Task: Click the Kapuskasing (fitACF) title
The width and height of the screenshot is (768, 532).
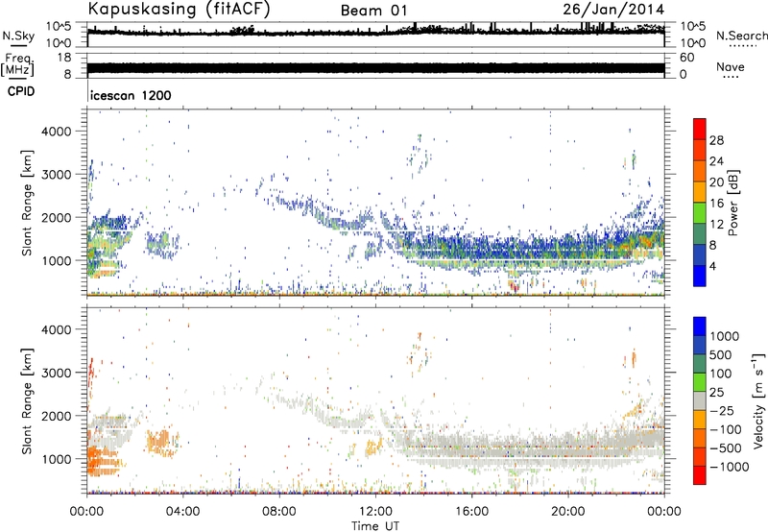Action: [x=179, y=9]
